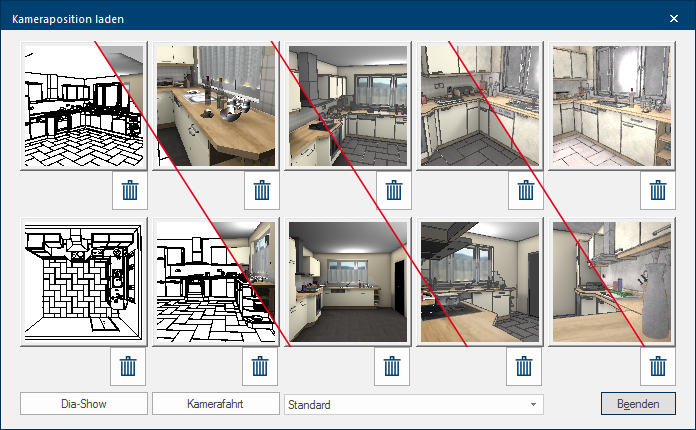Delete the fourth bottom-row camera position
This screenshot has height=430, width=696.
(x=525, y=367)
